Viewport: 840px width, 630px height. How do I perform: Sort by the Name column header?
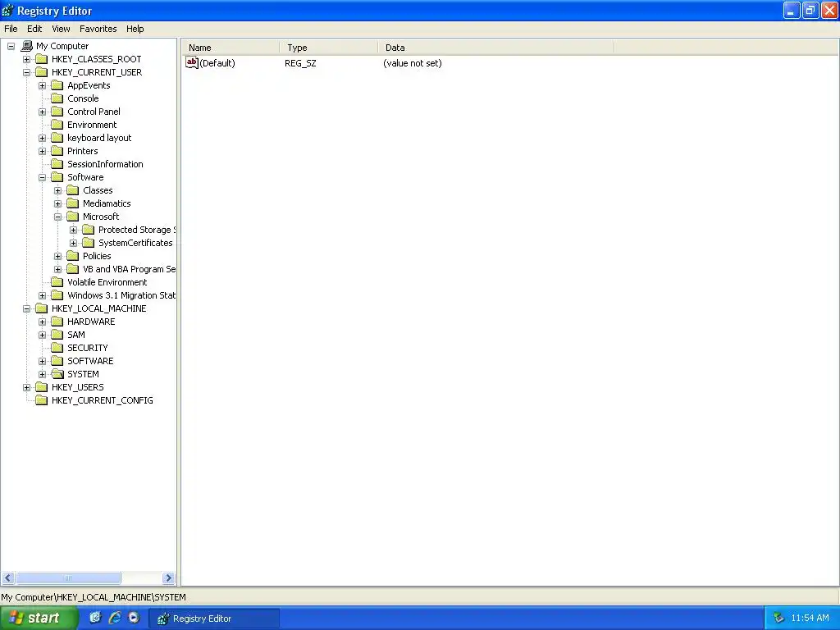(231, 48)
